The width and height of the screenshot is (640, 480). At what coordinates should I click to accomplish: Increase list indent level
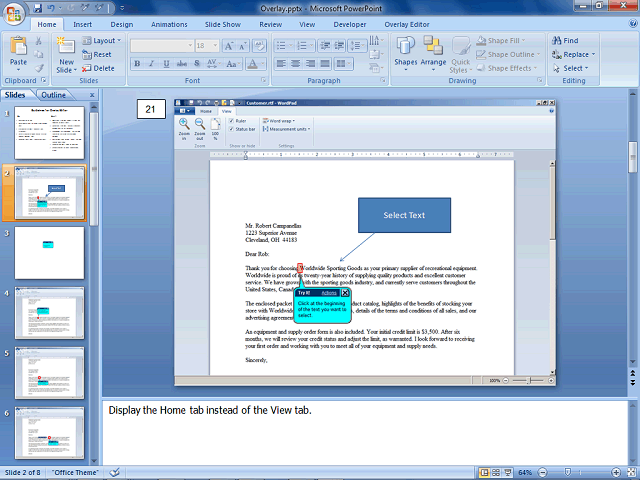point(339,45)
